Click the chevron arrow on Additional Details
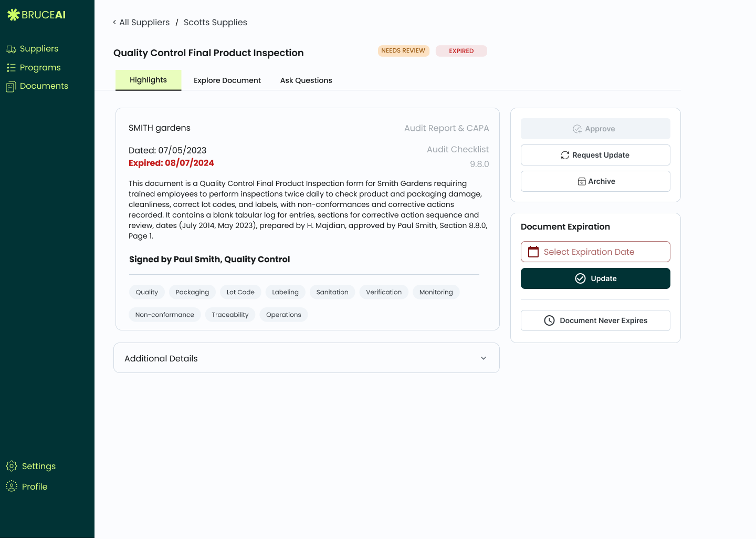Viewport: 756px width, 539px height. pyautogui.click(x=484, y=358)
